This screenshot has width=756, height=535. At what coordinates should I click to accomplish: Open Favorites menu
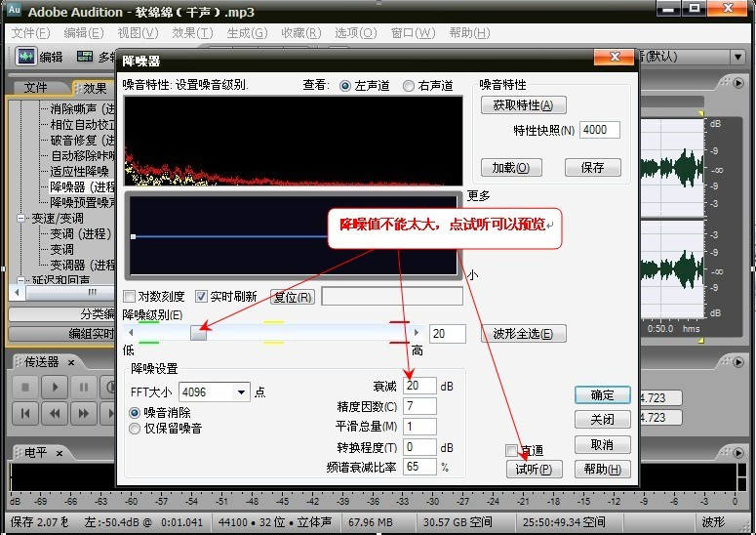[x=300, y=33]
